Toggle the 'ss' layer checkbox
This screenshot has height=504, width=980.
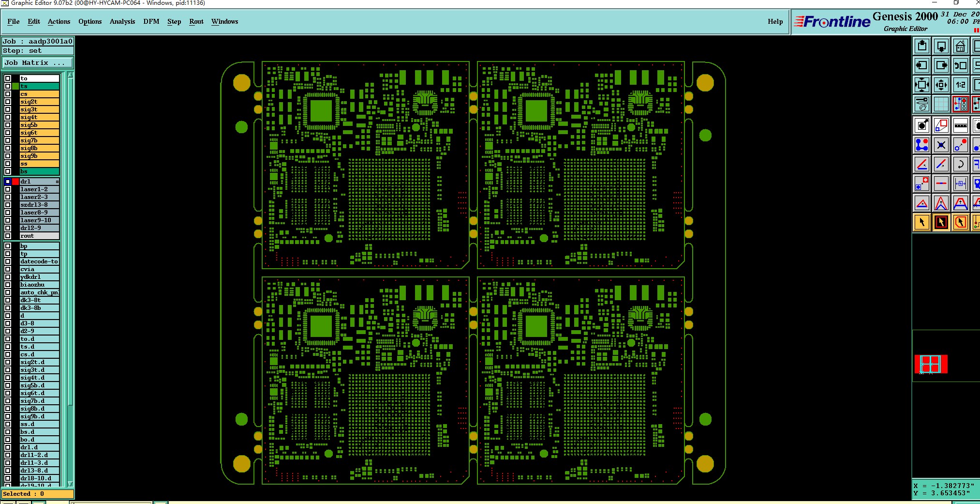(8, 164)
